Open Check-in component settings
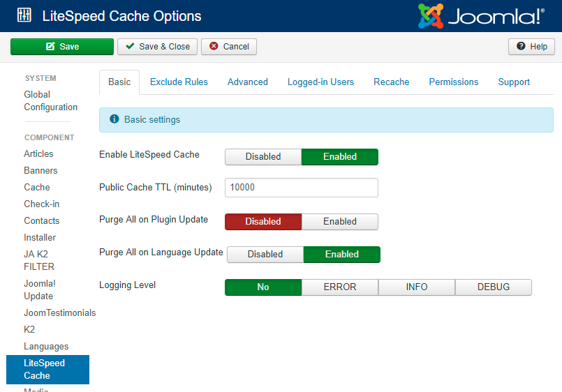The width and height of the screenshot is (562, 392). (42, 204)
